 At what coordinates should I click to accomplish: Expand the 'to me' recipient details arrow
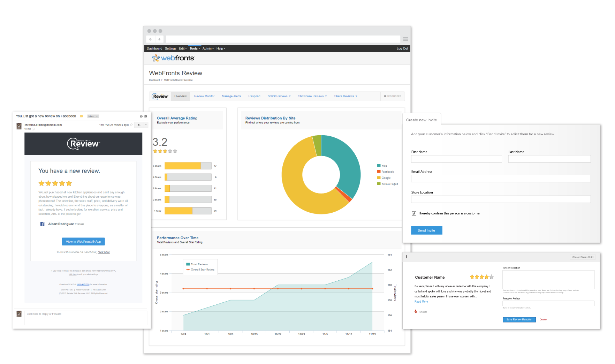tap(33, 129)
